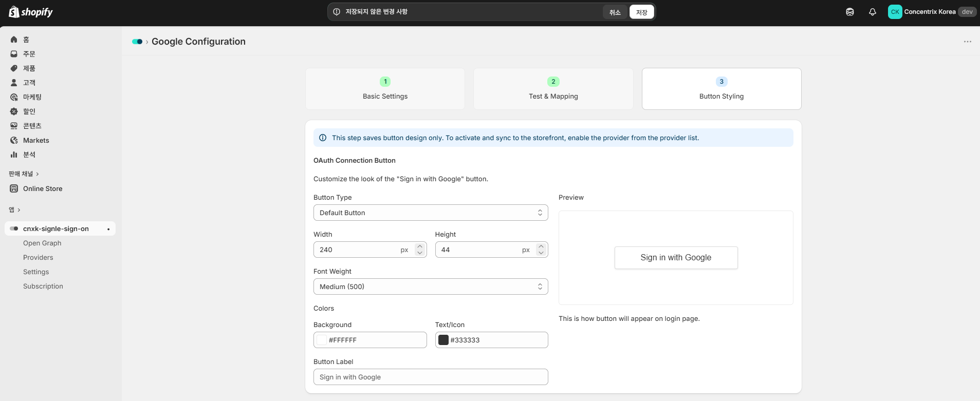
Task: Click the unsaved changes alert icon
Action: coord(337,12)
